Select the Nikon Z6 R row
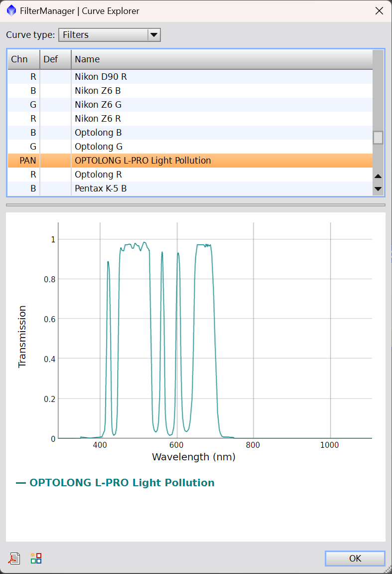The image size is (392, 574). [x=190, y=119]
